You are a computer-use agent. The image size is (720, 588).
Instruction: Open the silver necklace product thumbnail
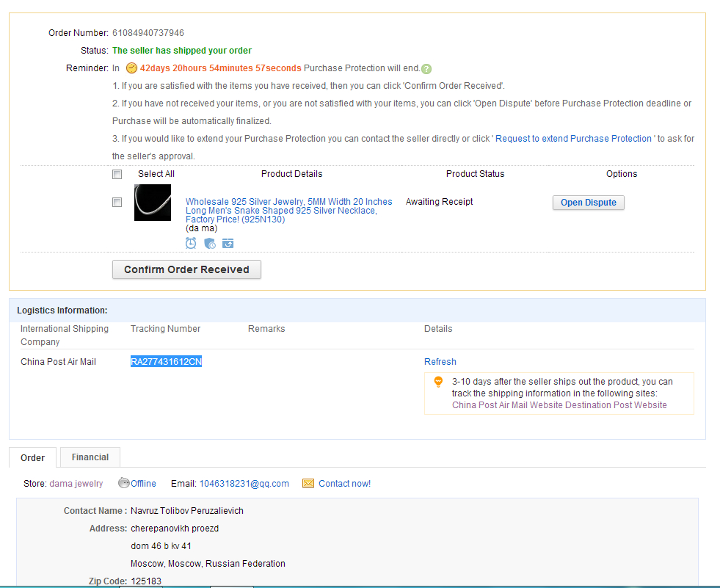tap(153, 203)
